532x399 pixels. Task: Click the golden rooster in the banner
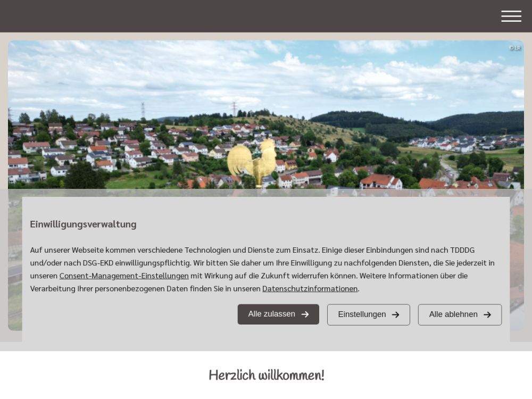252,161
